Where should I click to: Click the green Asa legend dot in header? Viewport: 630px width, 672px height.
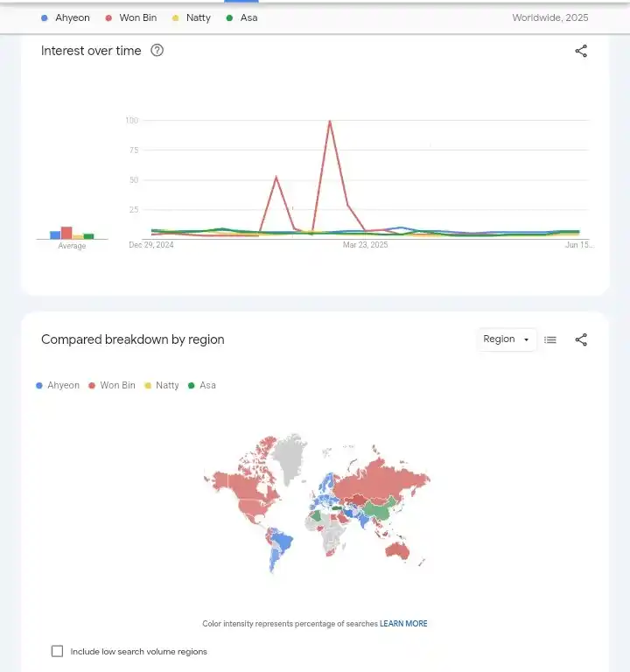[229, 17]
